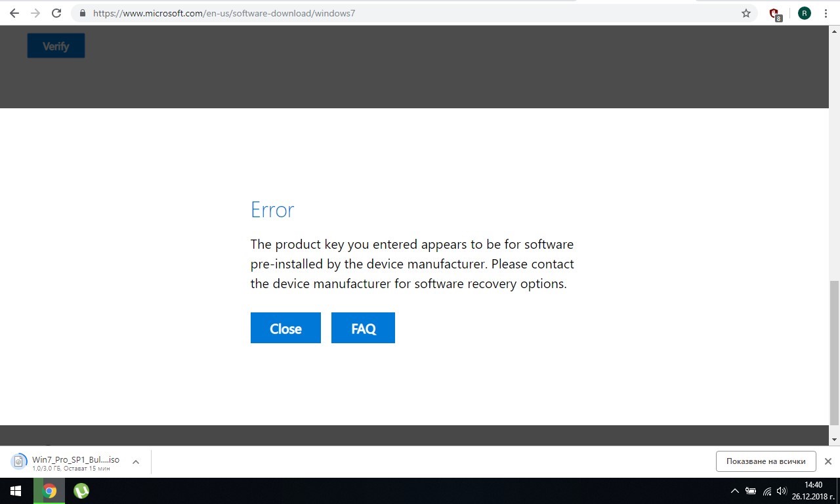Open the Windows Start menu
This screenshot has height=504, width=840.
(16, 491)
